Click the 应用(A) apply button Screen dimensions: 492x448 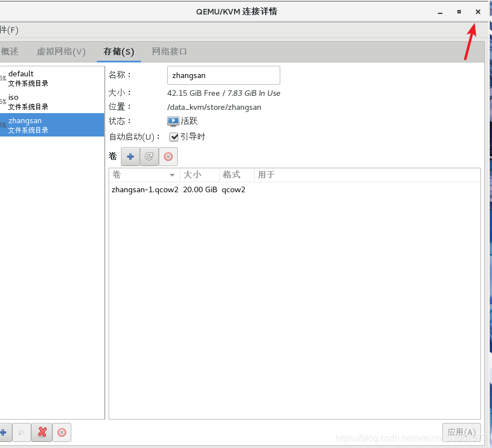point(461,432)
